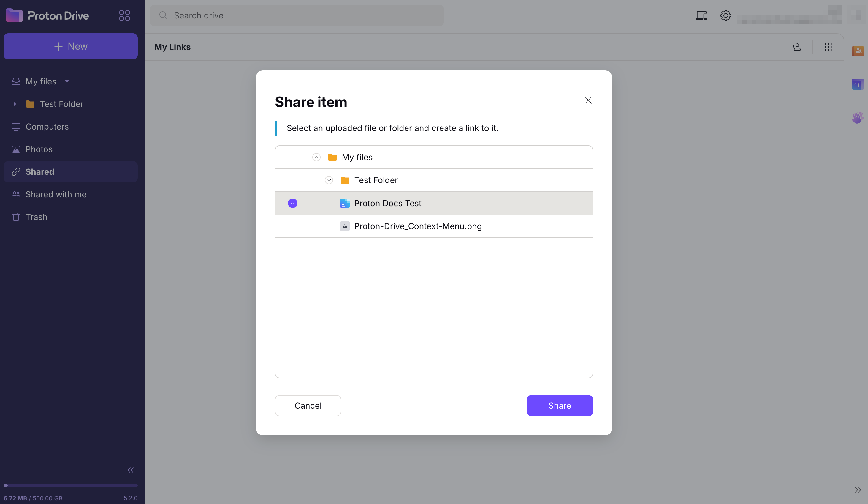This screenshot has width=868, height=504.
Task: Switch to grid view in My Links
Action: point(828,47)
